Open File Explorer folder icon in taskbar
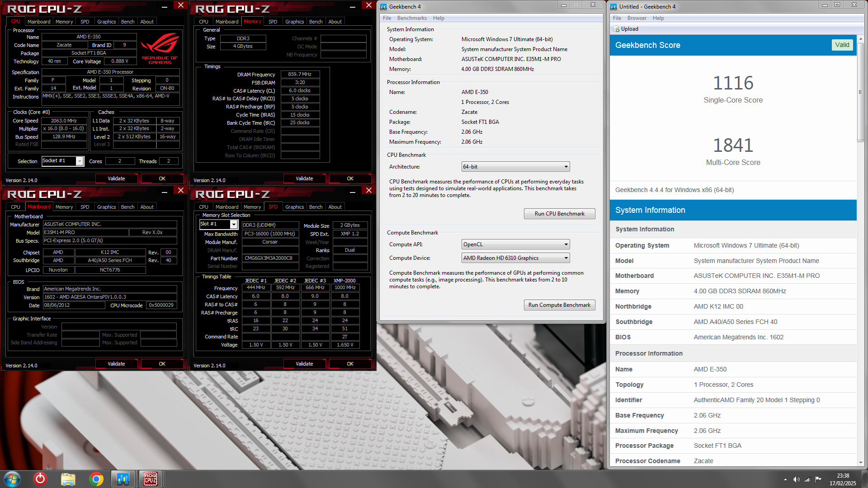Viewport: 868px width, 488px height. pyautogui.click(x=68, y=479)
